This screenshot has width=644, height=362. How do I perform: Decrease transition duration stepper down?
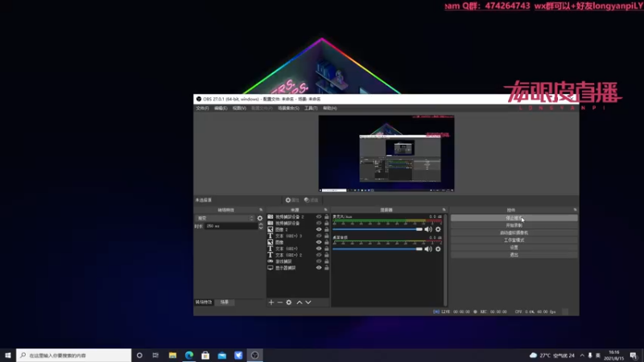[261, 228]
